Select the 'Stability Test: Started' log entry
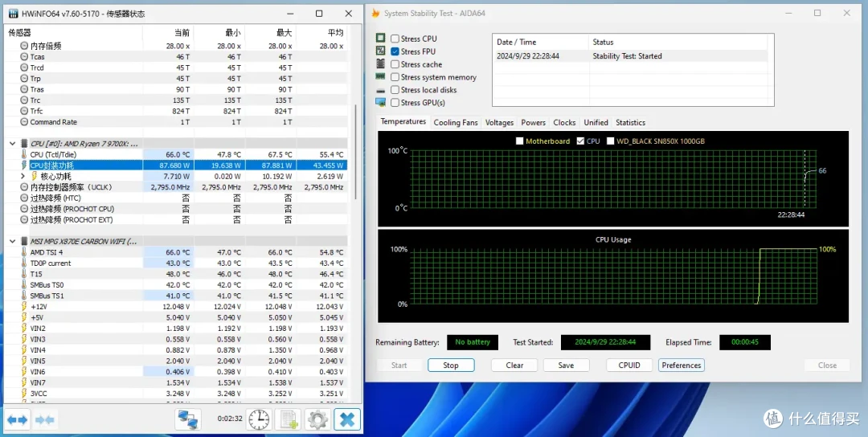868x437 pixels. click(x=630, y=56)
